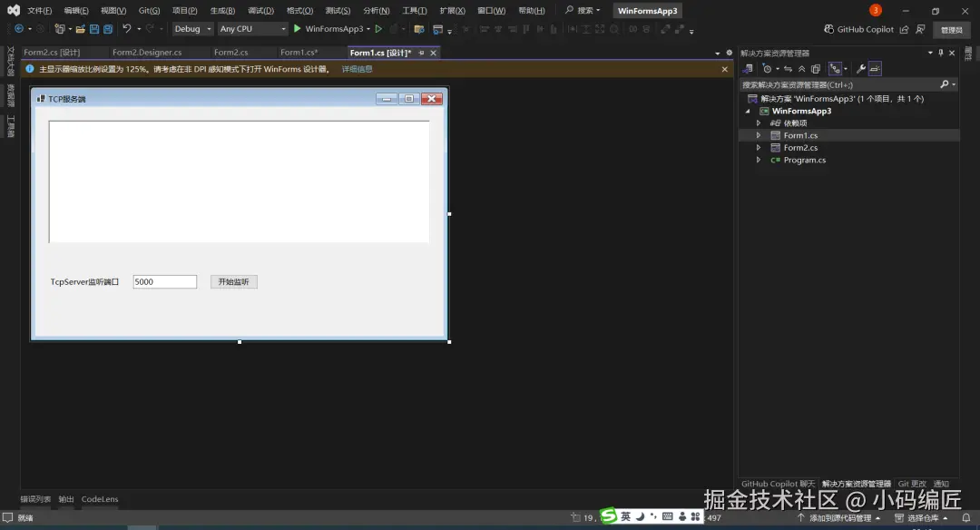This screenshot has width=980, height=530.
Task: Click the Save All toolbar icon
Action: (108, 29)
